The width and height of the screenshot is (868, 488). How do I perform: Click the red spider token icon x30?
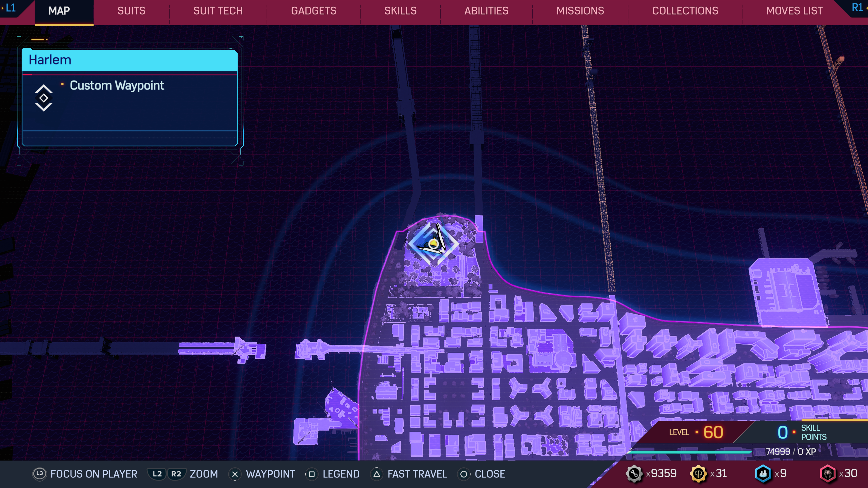click(x=828, y=474)
